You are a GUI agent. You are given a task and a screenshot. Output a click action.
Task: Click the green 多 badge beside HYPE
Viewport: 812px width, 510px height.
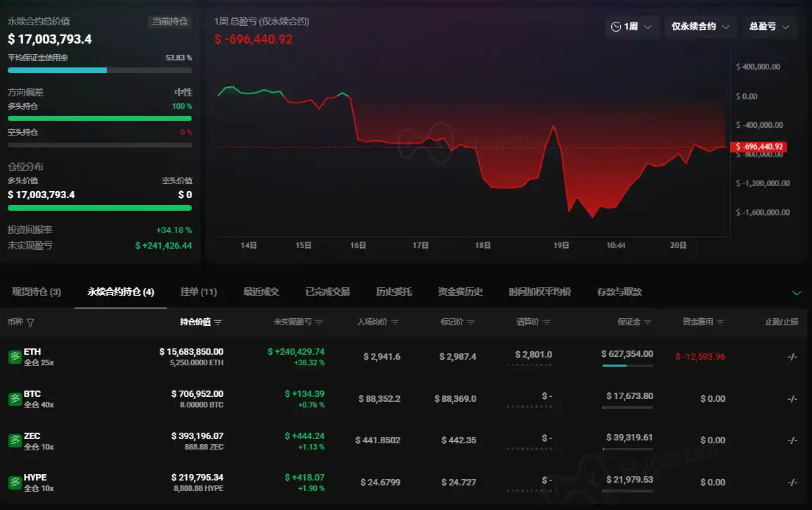point(14,483)
